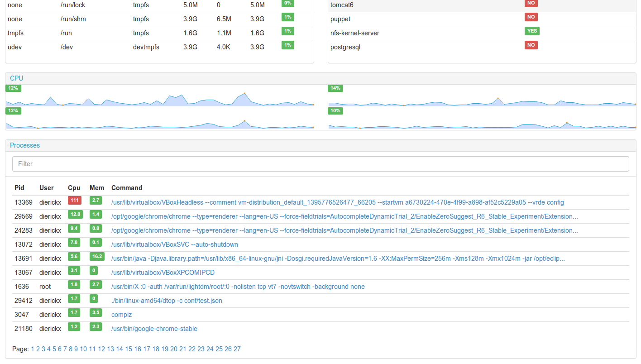
Task: Click the CPU panel title
Action: [x=16, y=78]
